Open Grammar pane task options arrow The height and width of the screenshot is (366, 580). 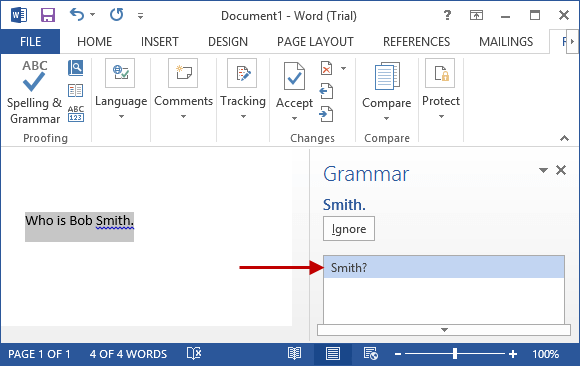(x=543, y=170)
